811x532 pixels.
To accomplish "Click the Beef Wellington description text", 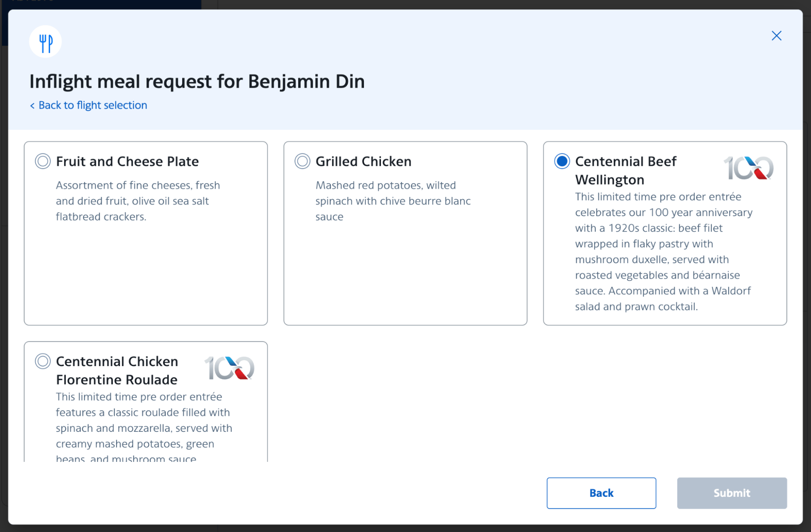I will point(663,251).
